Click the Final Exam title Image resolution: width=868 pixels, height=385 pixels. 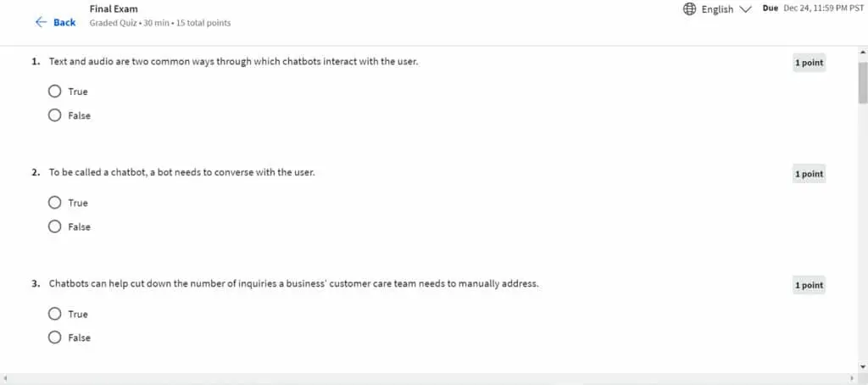click(114, 8)
